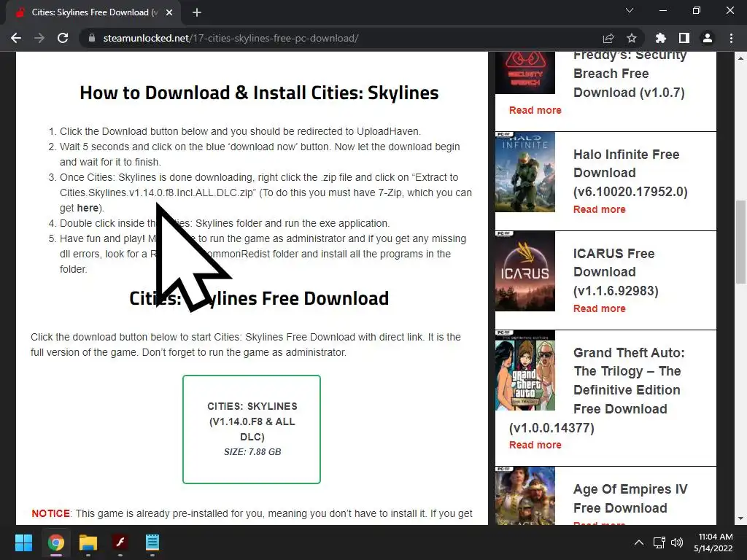Bookmark this page with the star icon
The width and height of the screenshot is (747, 560).
631,38
